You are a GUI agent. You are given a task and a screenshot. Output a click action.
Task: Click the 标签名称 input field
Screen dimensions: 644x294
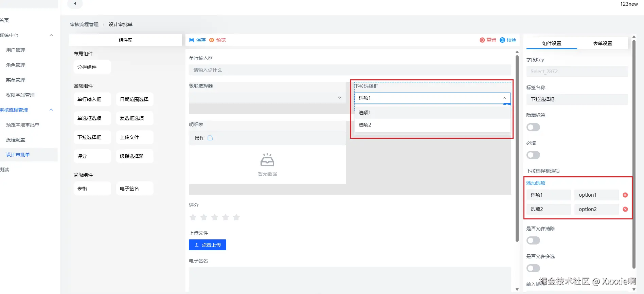pyautogui.click(x=577, y=99)
